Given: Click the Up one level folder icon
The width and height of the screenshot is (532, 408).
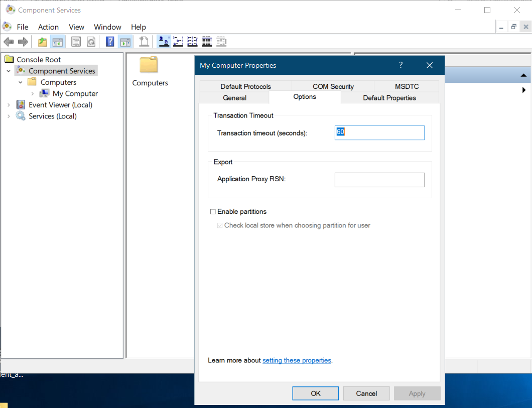Looking at the screenshot, I should [43, 42].
